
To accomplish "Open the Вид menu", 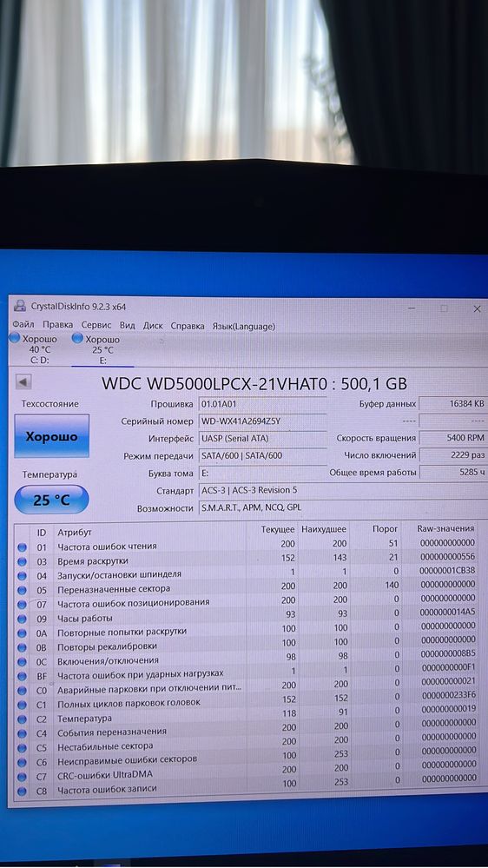I will tap(128, 326).
